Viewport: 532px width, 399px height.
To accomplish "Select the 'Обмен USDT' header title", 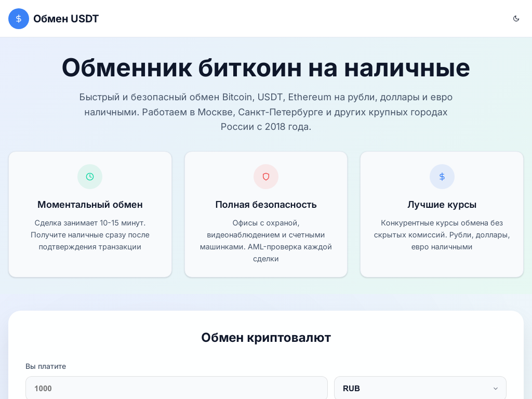I will pos(66,19).
